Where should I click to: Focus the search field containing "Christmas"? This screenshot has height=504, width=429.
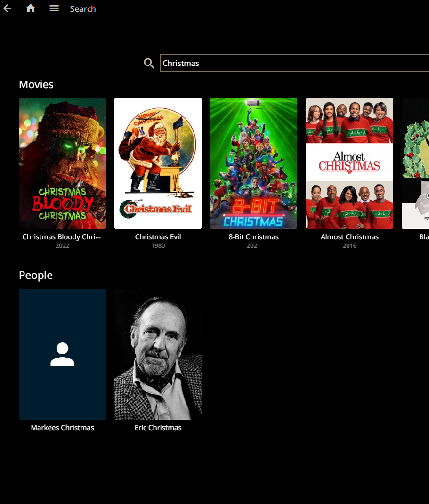292,63
